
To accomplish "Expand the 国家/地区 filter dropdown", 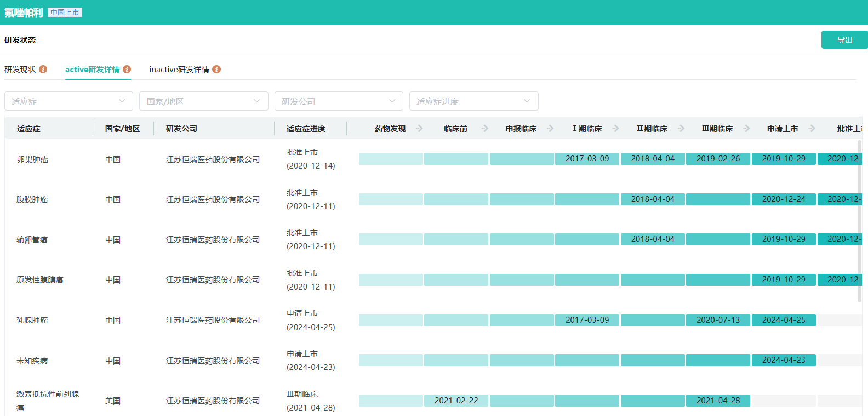I will [203, 101].
